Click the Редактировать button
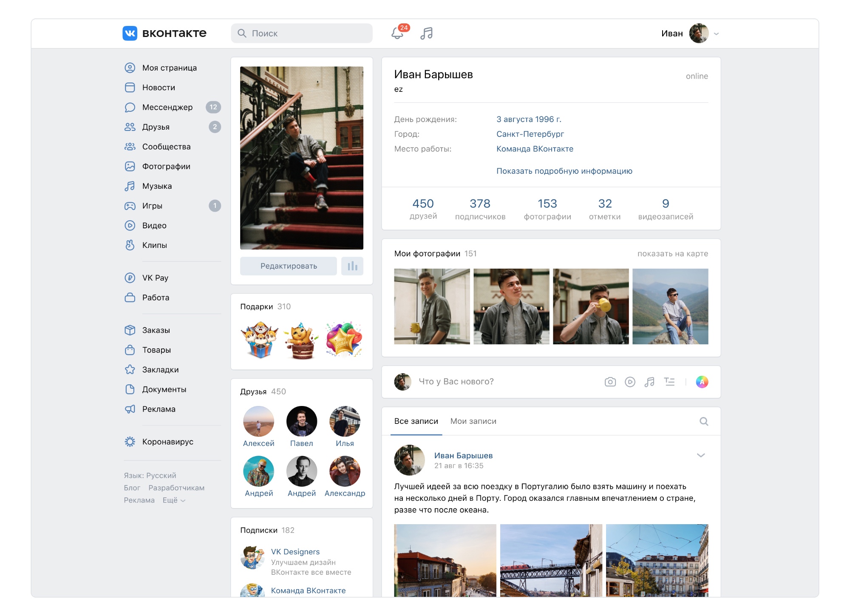Screen dimensions: 850x616 [x=289, y=266]
